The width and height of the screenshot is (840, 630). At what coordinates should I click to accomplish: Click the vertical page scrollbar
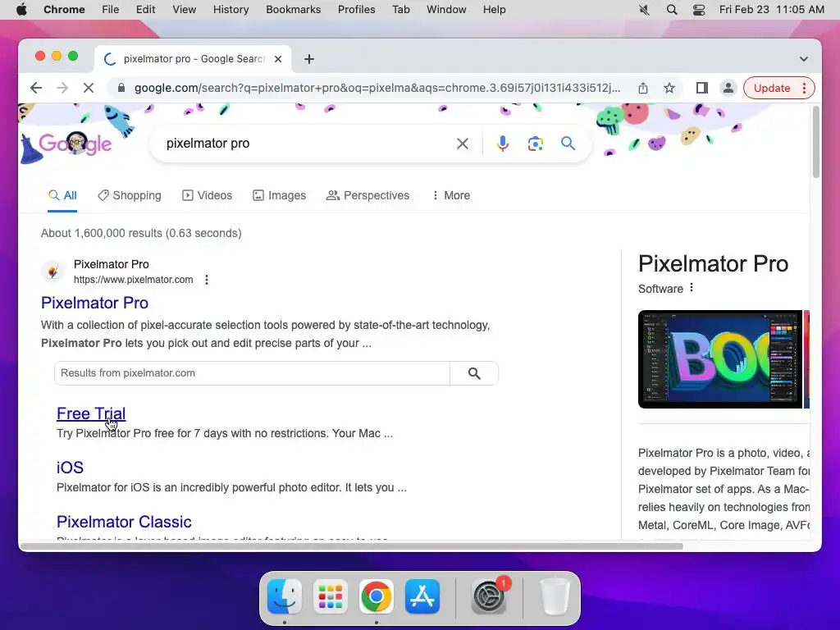point(816,142)
